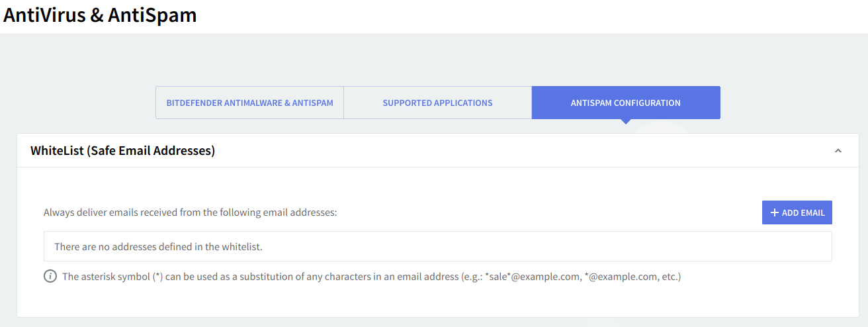868x327 pixels.
Task: Click the asterisk symbol hint sentence
Action: tap(265, 276)
